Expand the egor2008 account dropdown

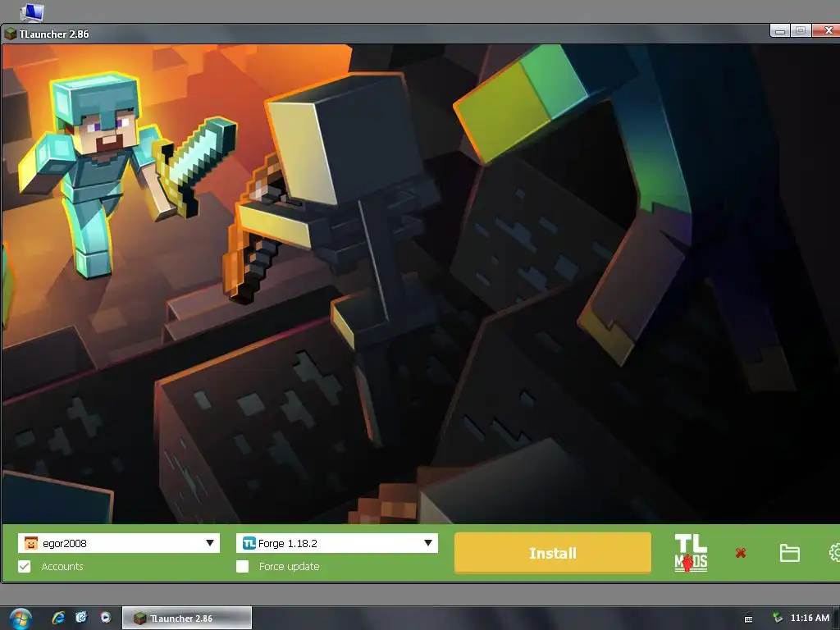(x=119, y=543)
